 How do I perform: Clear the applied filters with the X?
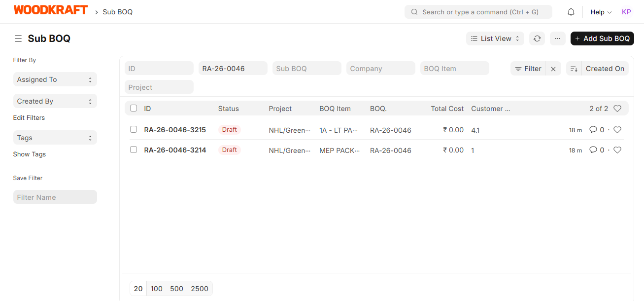pyautogui.click(x=553, y=69)
